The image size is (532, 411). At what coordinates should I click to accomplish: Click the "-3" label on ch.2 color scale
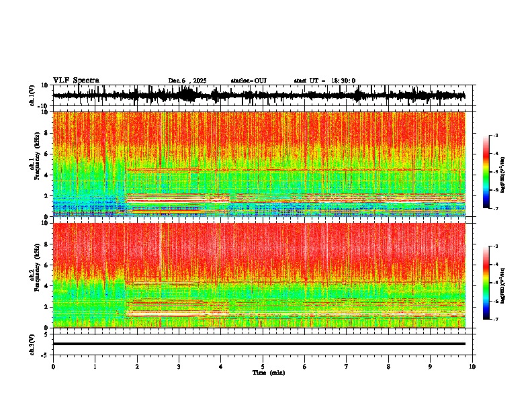[495, 246]
